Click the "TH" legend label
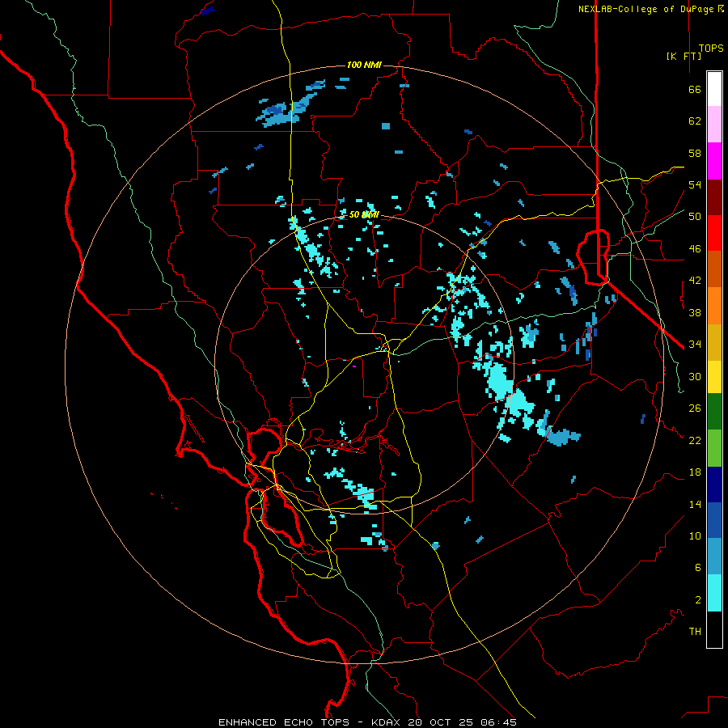728x728 pixels. click(695, 632)
